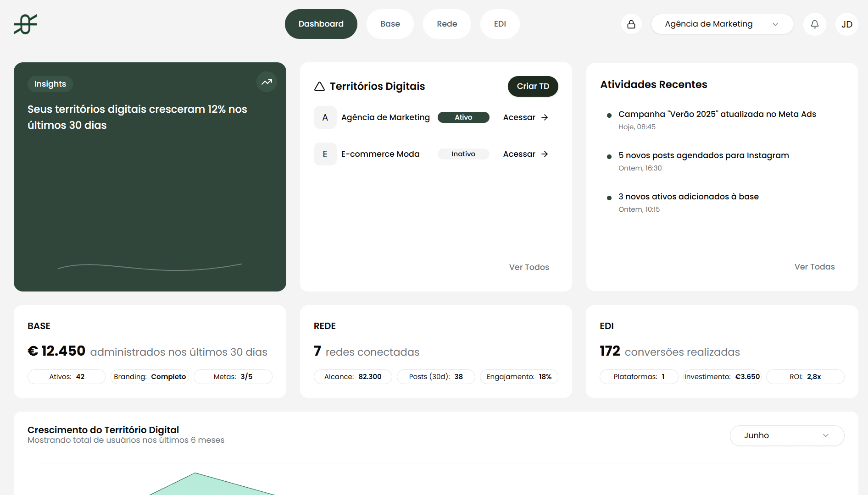Click the app logo top-left
Viewport: 868px width, 495px height.
click(25, 24)
